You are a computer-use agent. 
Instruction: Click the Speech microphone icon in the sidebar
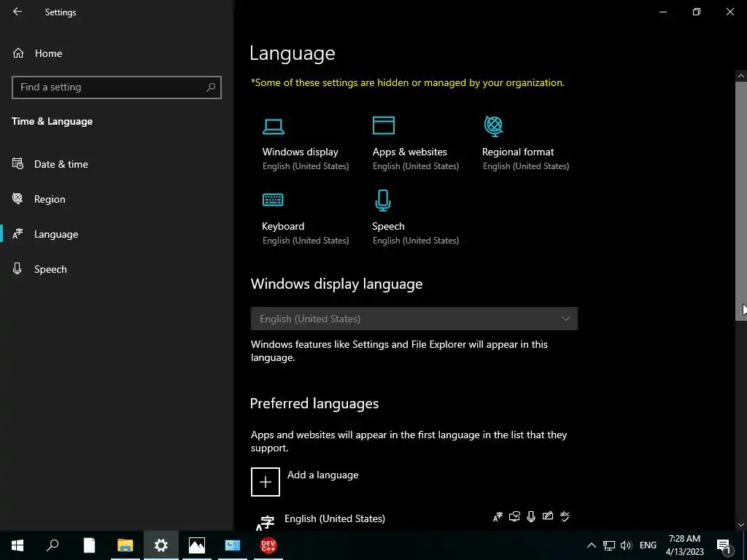tap(18, 268)
